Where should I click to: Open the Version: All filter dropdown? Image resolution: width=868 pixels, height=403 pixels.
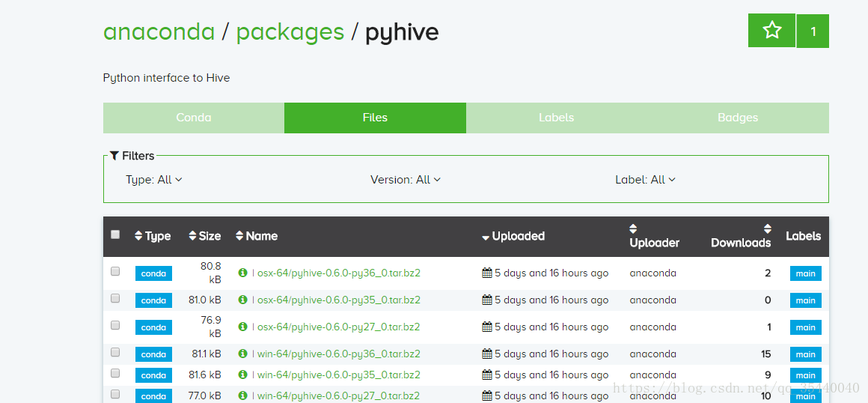406,180
